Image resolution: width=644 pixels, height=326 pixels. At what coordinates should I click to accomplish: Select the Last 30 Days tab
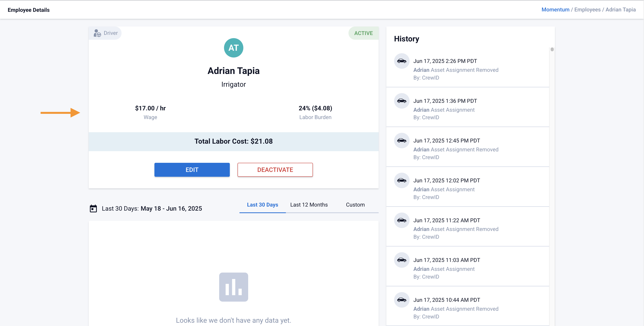coord(262,205)
